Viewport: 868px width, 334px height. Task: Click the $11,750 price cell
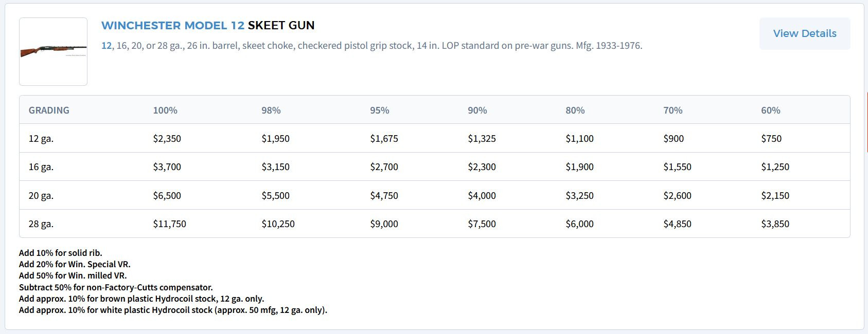[169, 224]
